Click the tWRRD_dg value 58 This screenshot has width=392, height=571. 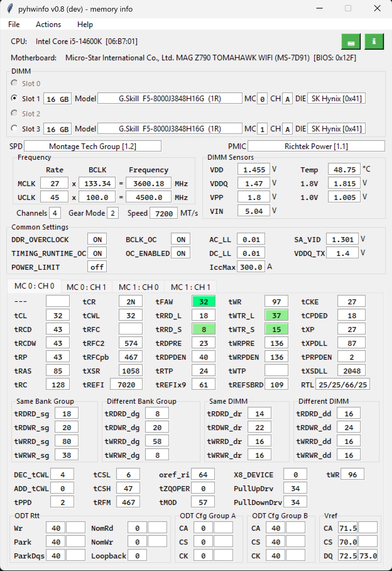click(x=157, y=441)
